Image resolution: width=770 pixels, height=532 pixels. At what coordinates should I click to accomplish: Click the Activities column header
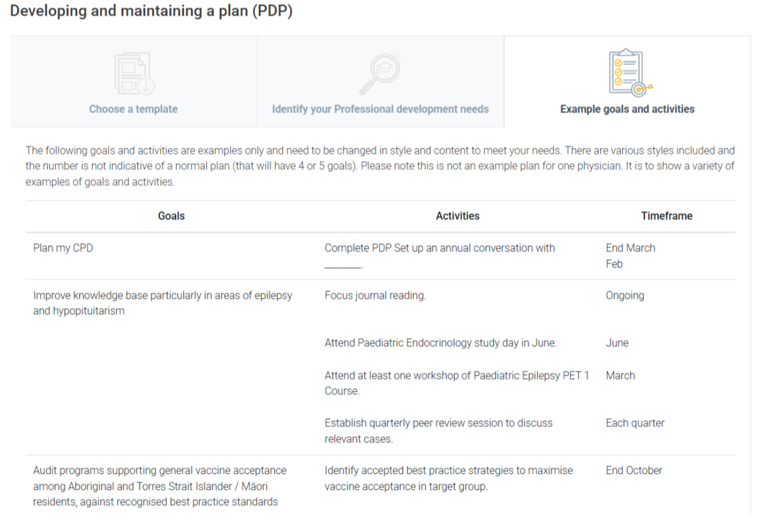coord(458,216)
